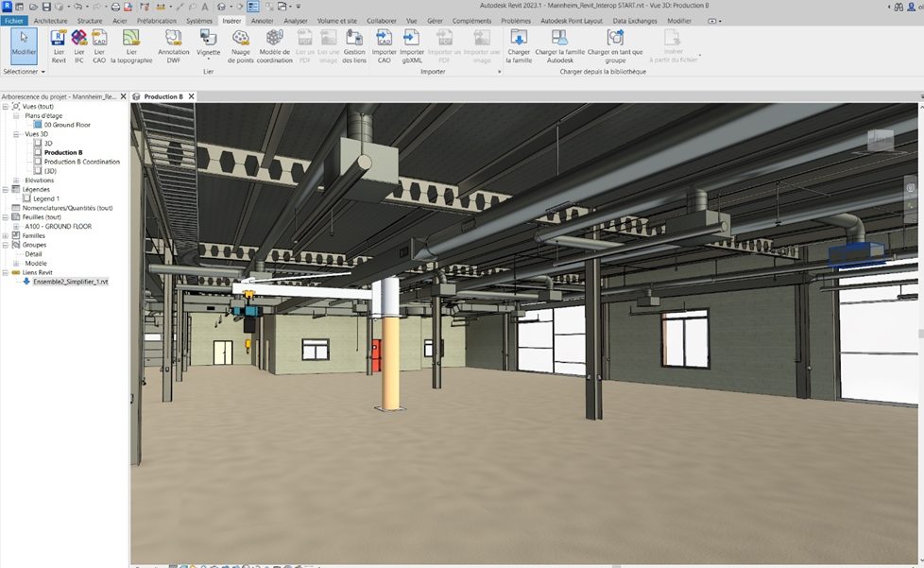Open the Nuage de points tool
The image size is (924, 568).
coord(240,46)
